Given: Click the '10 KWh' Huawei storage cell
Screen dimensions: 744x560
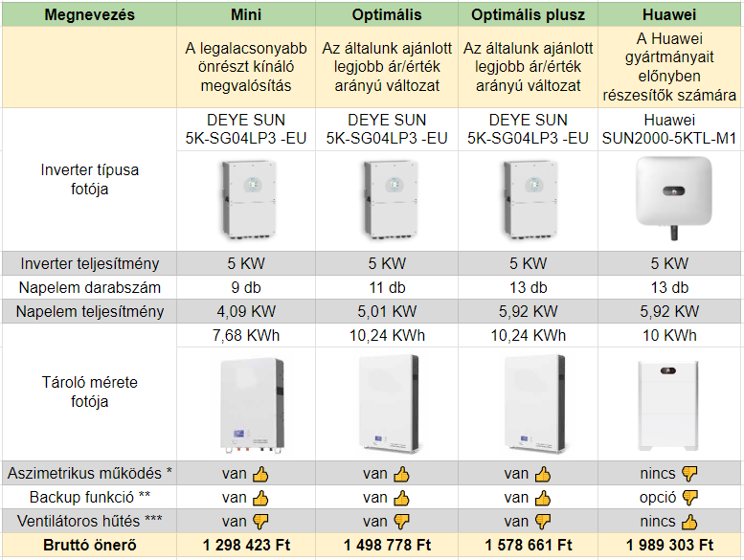Looking at the screenshot, I should pyautogui.click(x=669, y=336).
